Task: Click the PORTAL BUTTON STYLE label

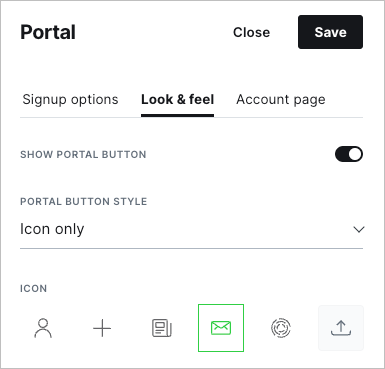Action: (x=83, y=201)
